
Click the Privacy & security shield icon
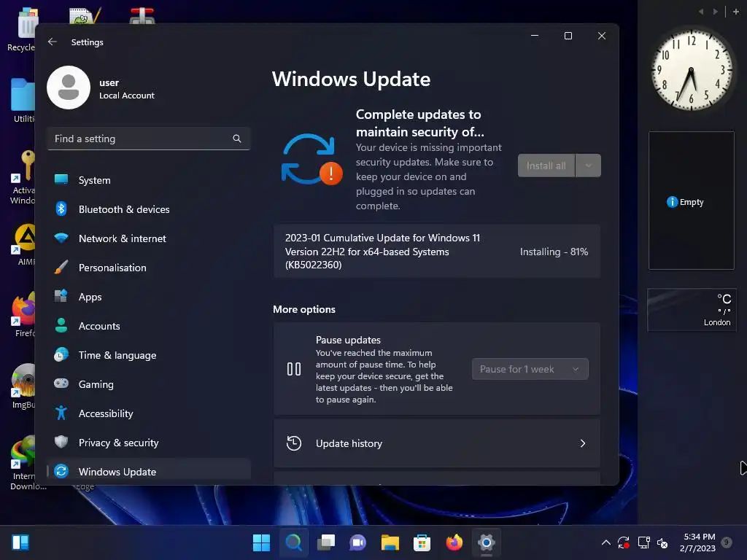click(x=61, y=442)
